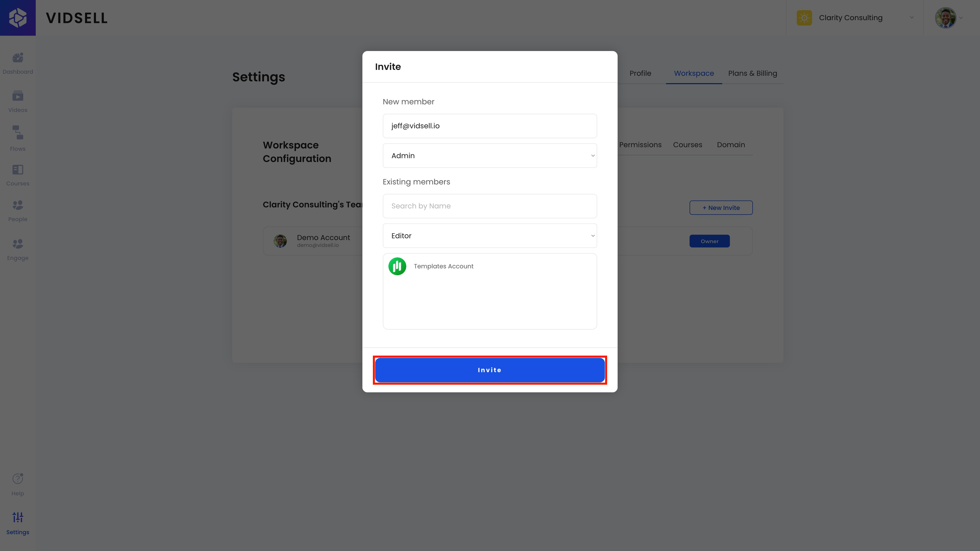Click the Engage sidebar icon
This screenshot has height=551, width=980.
(18, 244)
